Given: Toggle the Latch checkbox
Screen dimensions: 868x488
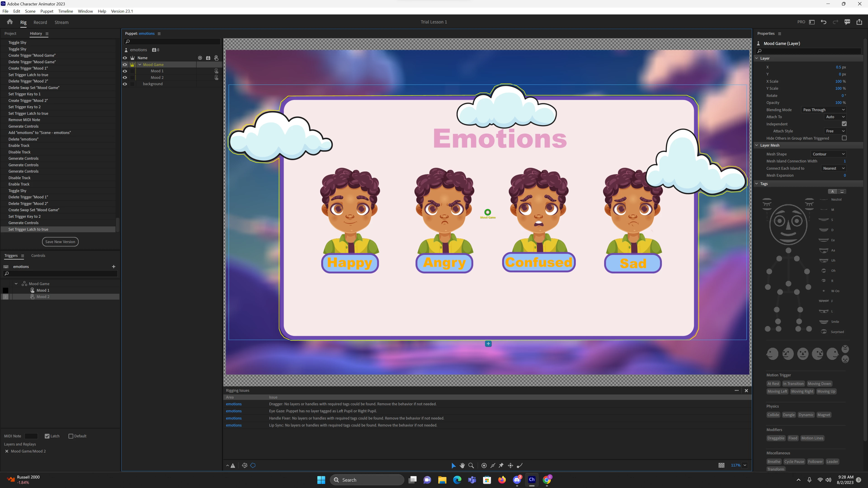Looking at the screenshot, I should click(47, 436).
